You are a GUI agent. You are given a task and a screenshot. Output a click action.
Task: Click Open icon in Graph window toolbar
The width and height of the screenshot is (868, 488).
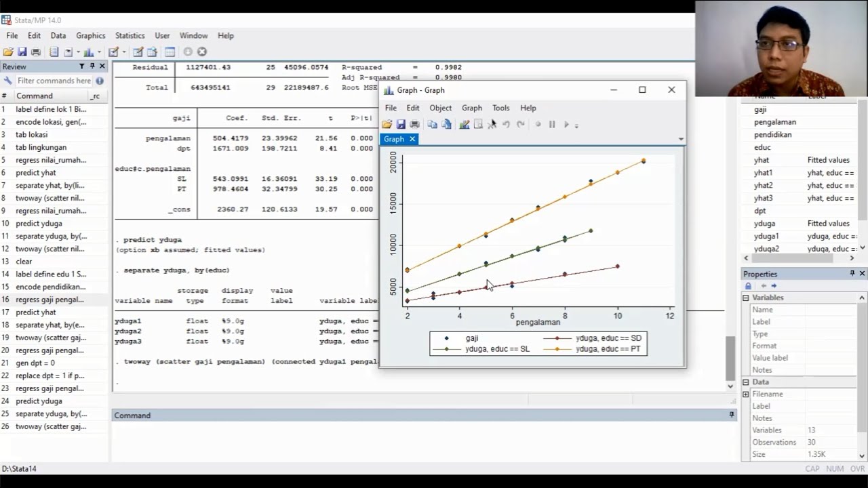click(x=387, y=125)
